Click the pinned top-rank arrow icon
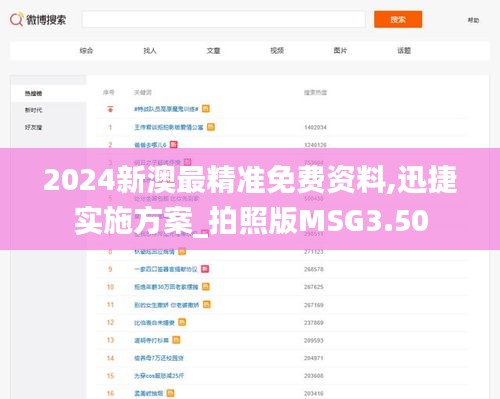500x399 pixels. tap(110, 109)
